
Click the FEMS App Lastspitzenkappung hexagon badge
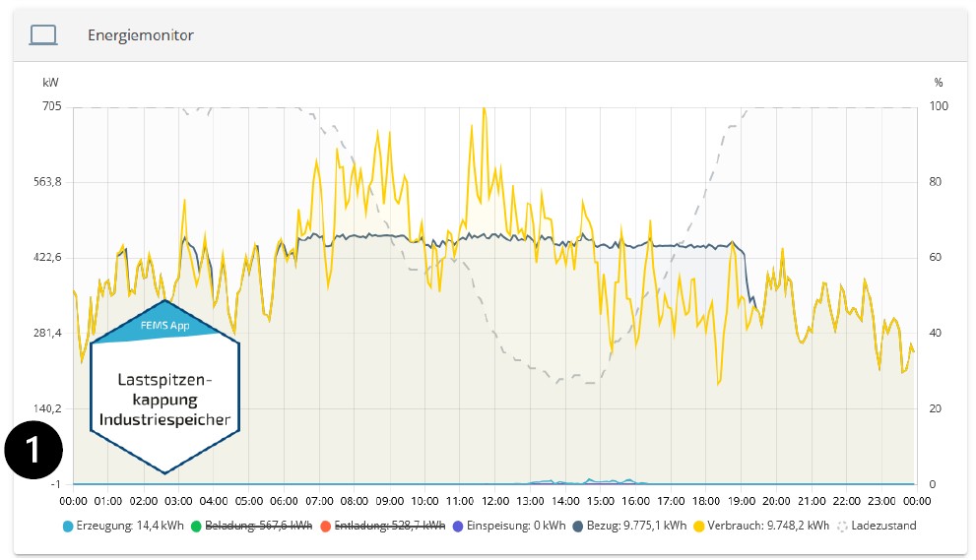click(164, 387)
